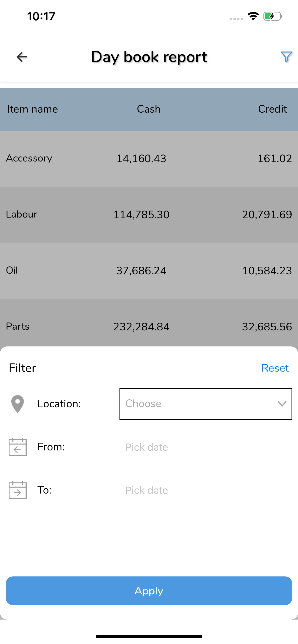This screenshot has height=644, width=298.
Task: Select the To Pick date field
Action: click(209, 490)
